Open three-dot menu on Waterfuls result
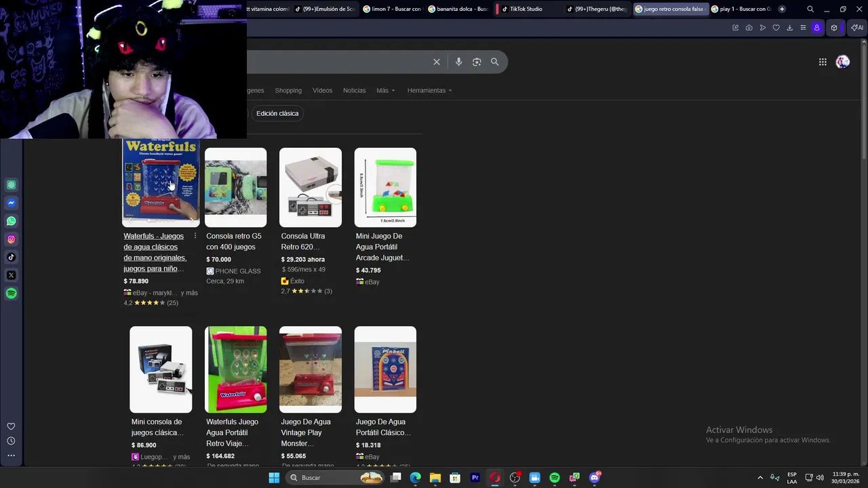Image resolution: width=868 pixels, height=488 pixels. tap(195, 236)
